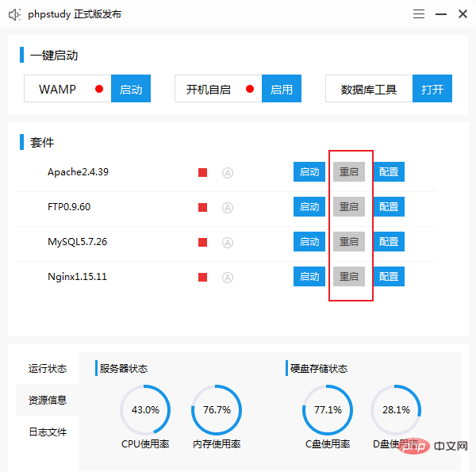Screen dimensions: 476x472
Task: Click the FTP0.9.60 name text
Action: coord(69,207)
